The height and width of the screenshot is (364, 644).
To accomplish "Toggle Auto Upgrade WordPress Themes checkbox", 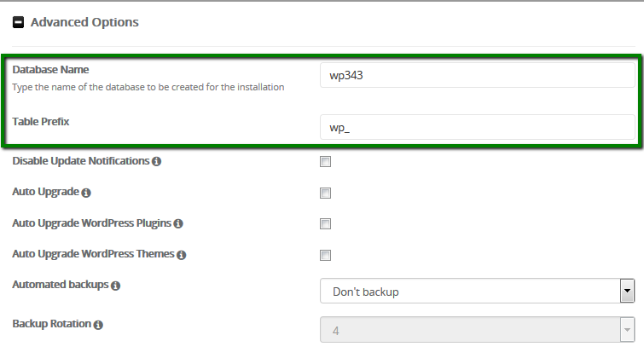I will click(x=325, y=255).
